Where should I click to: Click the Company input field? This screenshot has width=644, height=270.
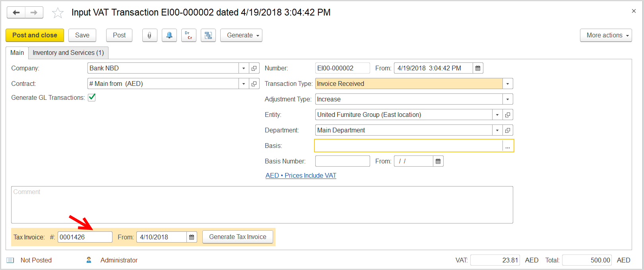tap(163, 68)
